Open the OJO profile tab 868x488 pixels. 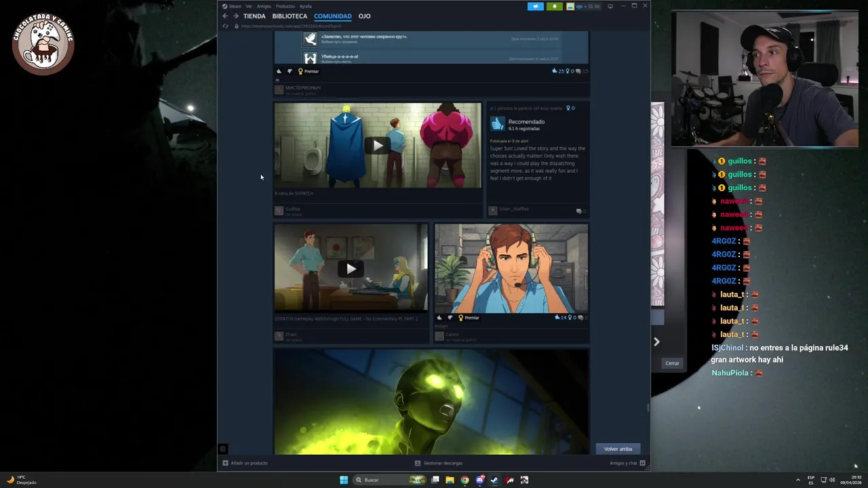click(364, 16)
